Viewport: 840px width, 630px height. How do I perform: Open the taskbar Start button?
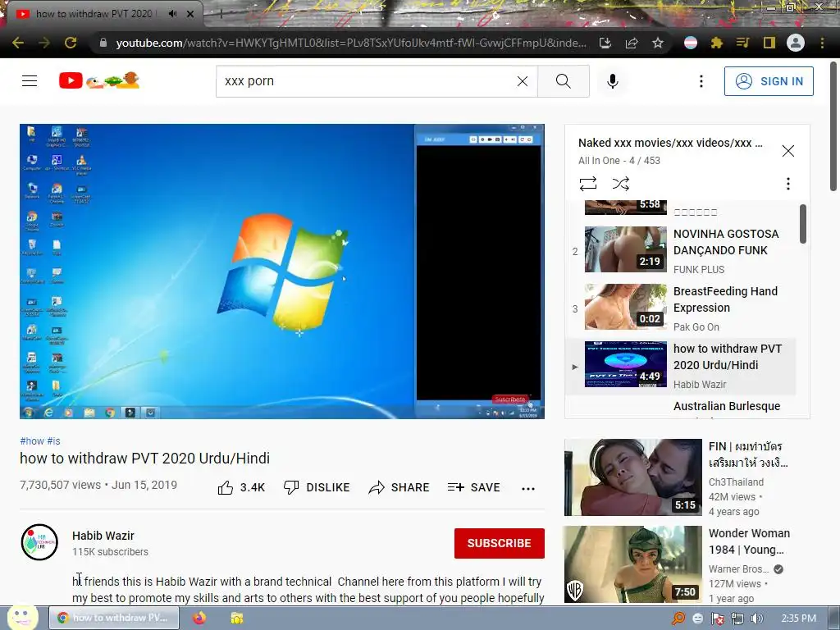tap(22, 618)
